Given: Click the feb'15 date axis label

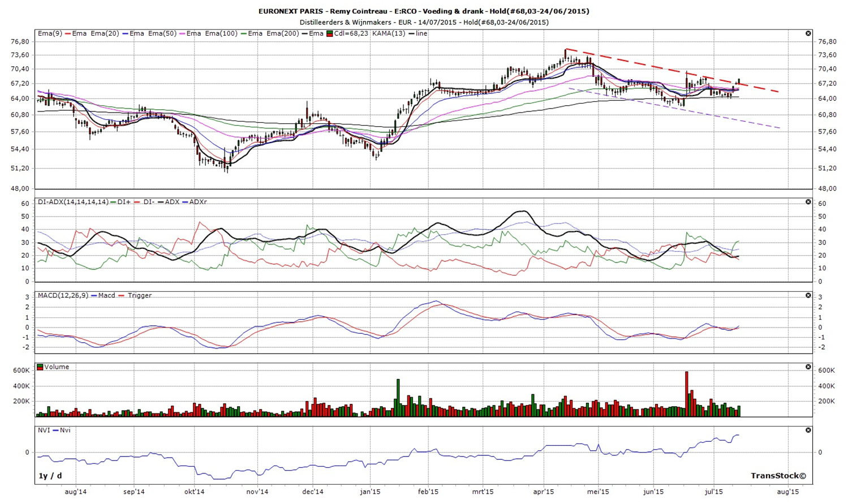Looking at the screenshot, I should click(x=428, y=492).
